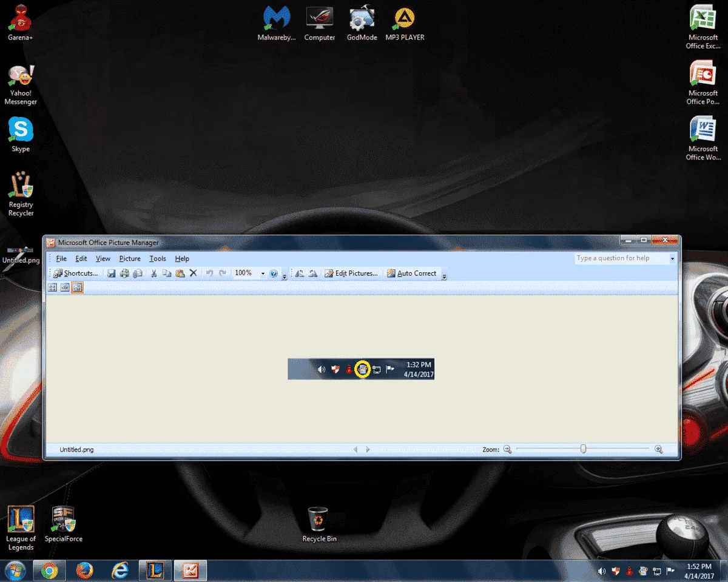Select Microsoft Office PowerPoint desktop shortcut

[x=703, y=83]
